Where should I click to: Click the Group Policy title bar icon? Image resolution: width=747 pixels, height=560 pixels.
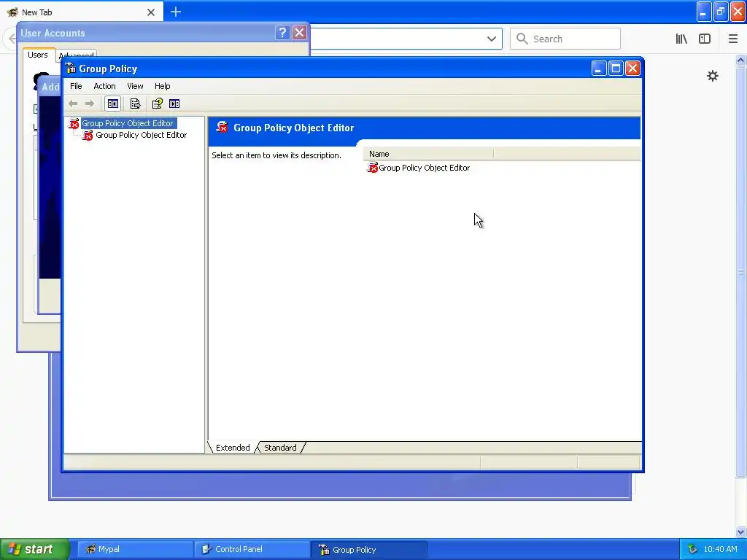(x=71, y=69)
